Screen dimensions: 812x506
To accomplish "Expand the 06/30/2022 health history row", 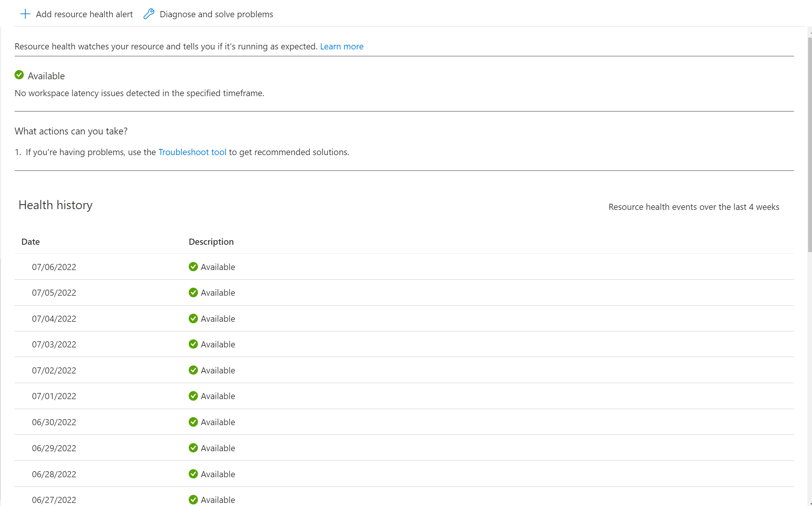I will click(54, 422).
